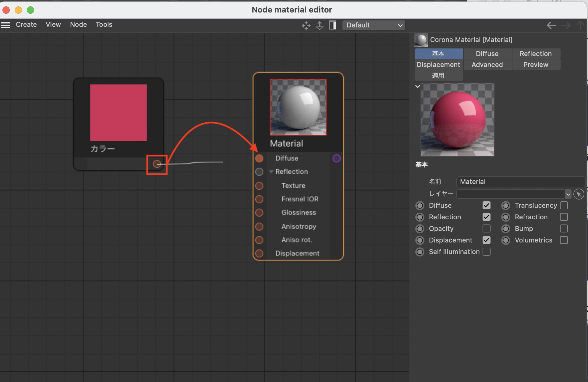The width and height of the screenshot is (588, 382).
Task: Click the Diffuse input port on Material node
Action: coord(259,158)
